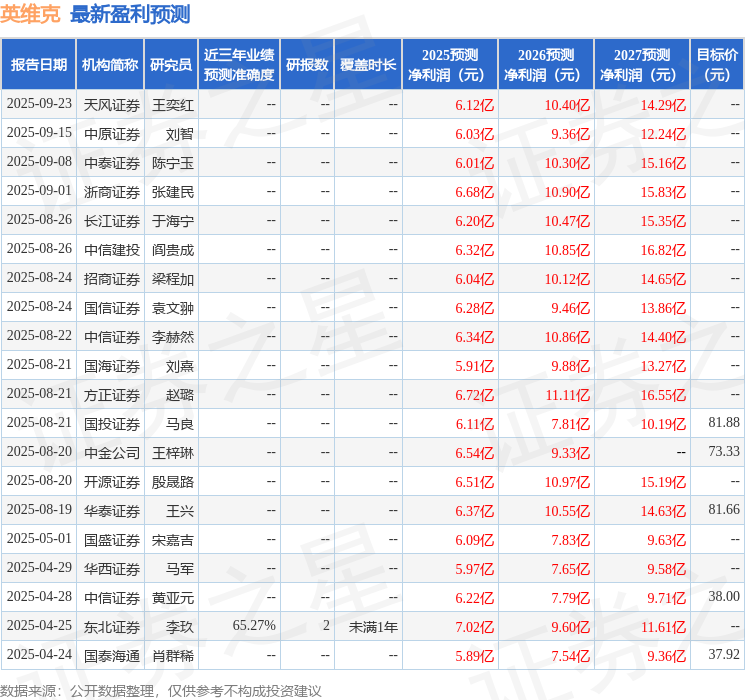Select the 2025-09-23 report date cell
The height and width of the screenshot is (700, 745).
click(39, 104)
